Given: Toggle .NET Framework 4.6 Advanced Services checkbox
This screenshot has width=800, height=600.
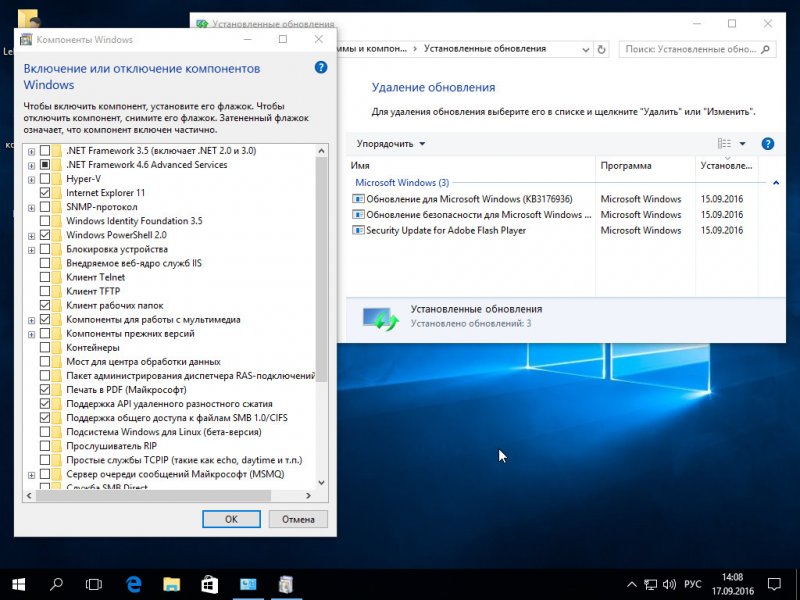Looking at the screenshot, I should 45,164.
